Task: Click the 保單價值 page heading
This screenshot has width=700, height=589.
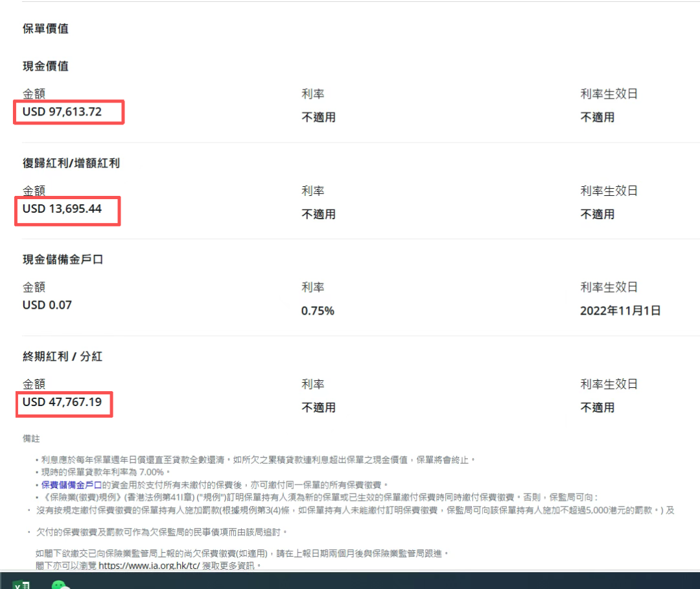Action: click(45, 29)
